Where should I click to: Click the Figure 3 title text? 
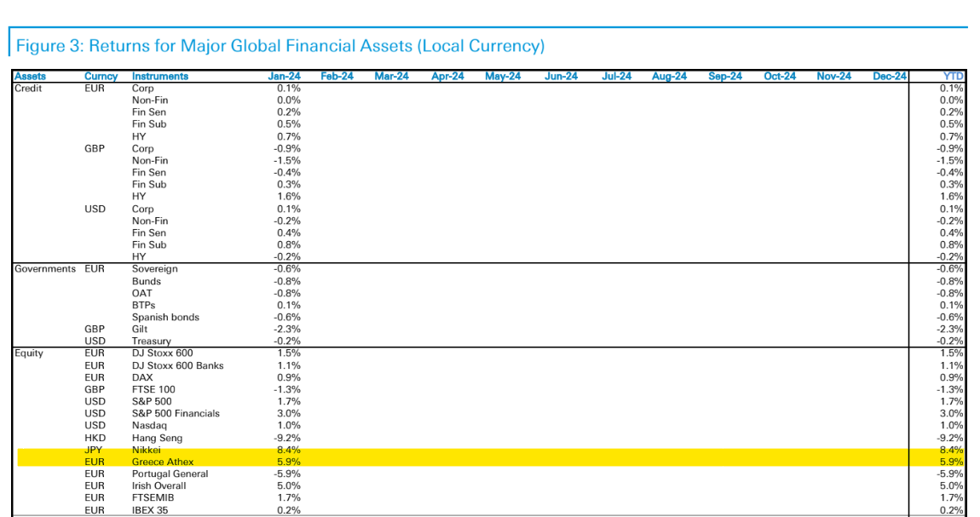tap(280, 45)
